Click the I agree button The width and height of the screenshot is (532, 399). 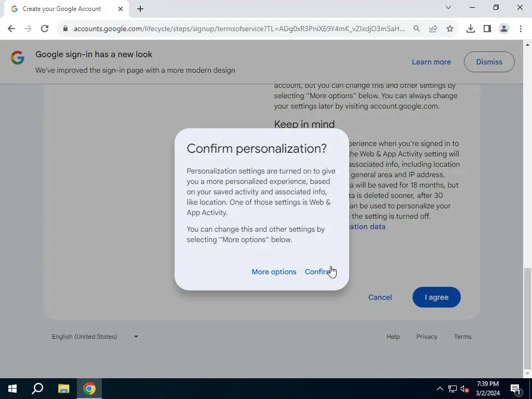[436, 297]
